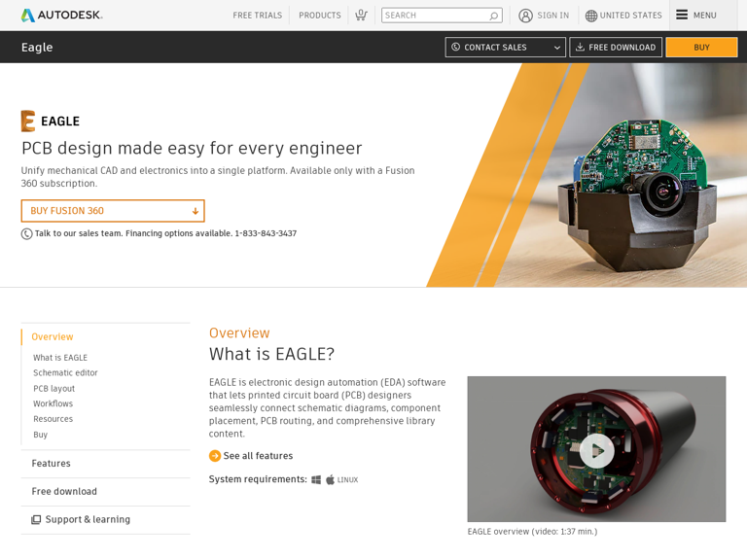Go to Buy sidebar link
The image size is (747, 560).
[x=41, y=435]
